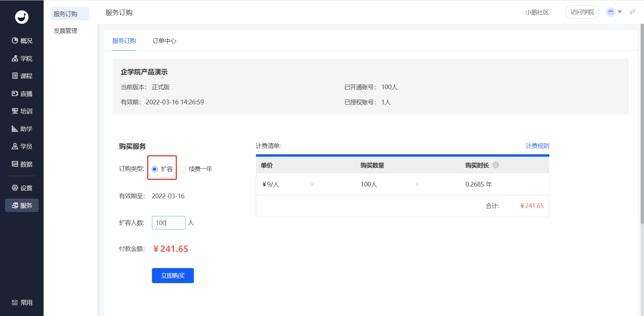
Task: Click the switch arrows icon at top right
Action: coord(632,12)
